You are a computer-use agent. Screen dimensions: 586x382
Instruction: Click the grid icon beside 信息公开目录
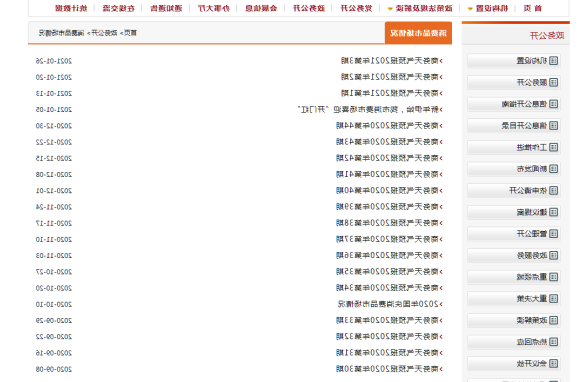[553, 126]
